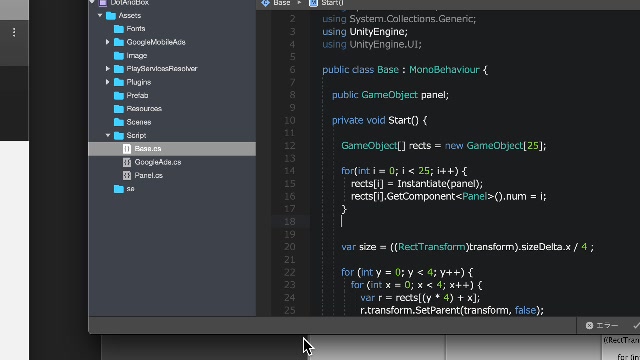Click 'System.Collections.Generic' on line 2
640x360 pixels.
[411, 19]
